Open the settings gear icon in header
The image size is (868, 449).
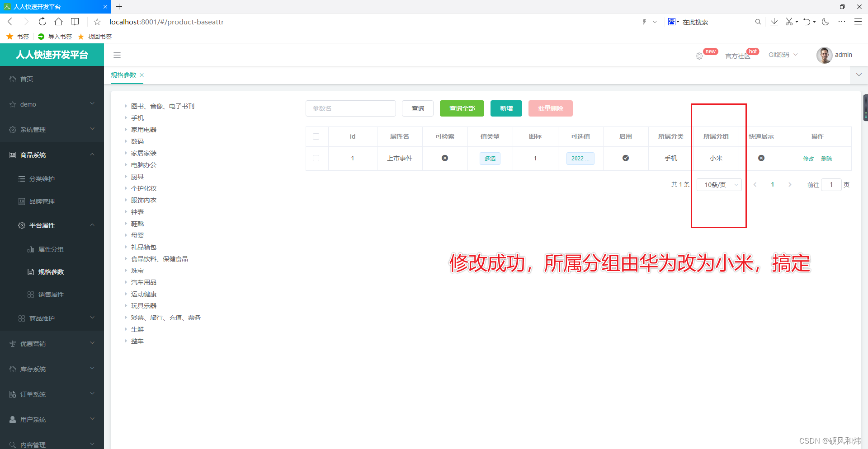[x=699, y=56]
